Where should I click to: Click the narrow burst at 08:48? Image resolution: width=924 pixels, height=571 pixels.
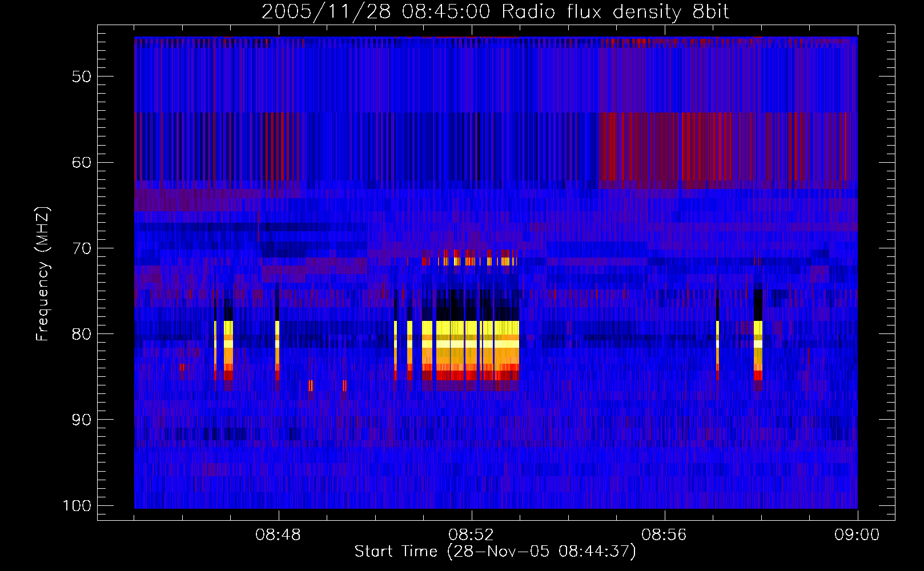[x=277, y=351]
